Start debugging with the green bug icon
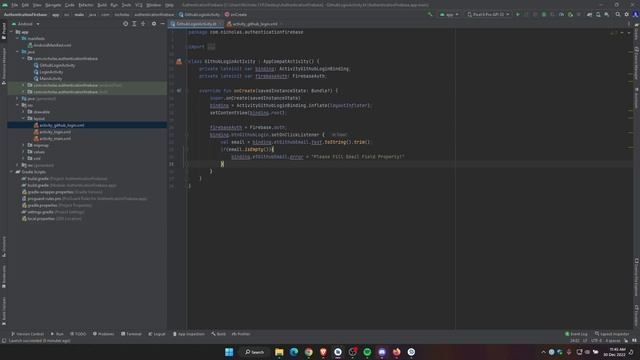The height and width of the screenshot is (360, 640). [x=544, y=14]
